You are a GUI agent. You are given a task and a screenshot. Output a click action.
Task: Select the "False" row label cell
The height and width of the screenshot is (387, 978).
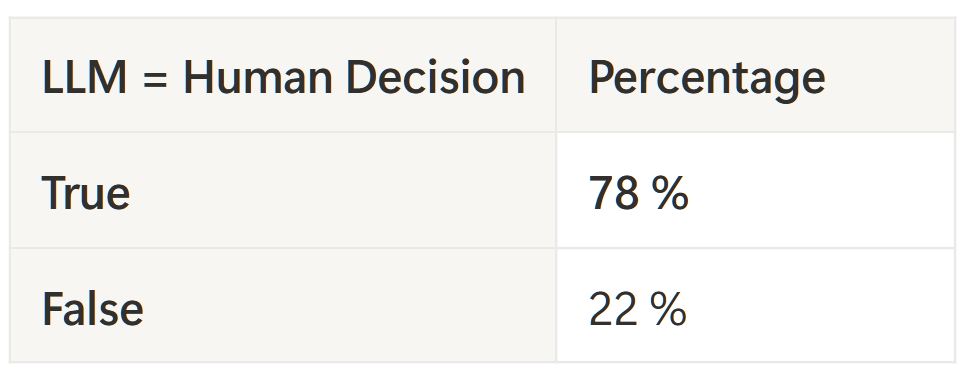pos(283,305)
